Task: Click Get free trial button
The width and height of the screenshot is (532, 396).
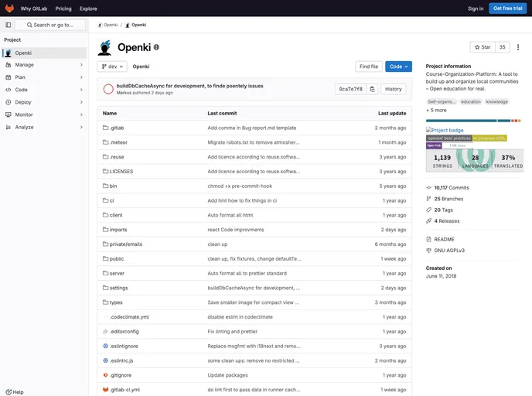Action: click(x=507, y=9)
